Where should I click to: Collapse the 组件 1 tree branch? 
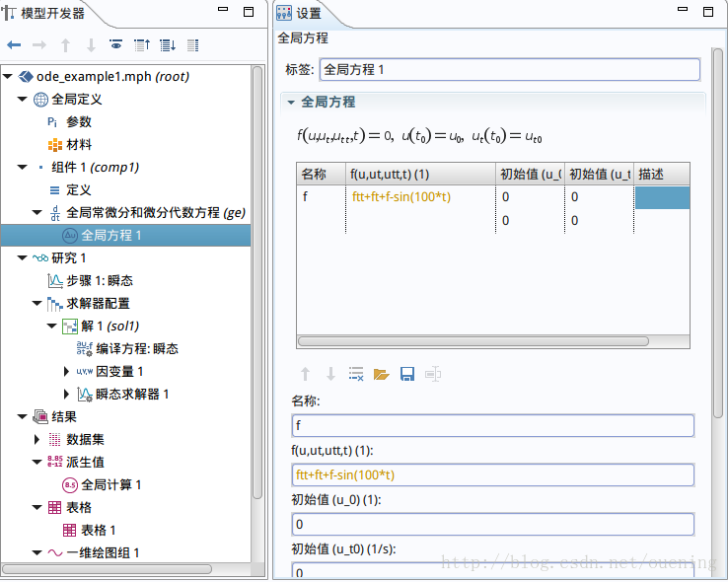23,167
